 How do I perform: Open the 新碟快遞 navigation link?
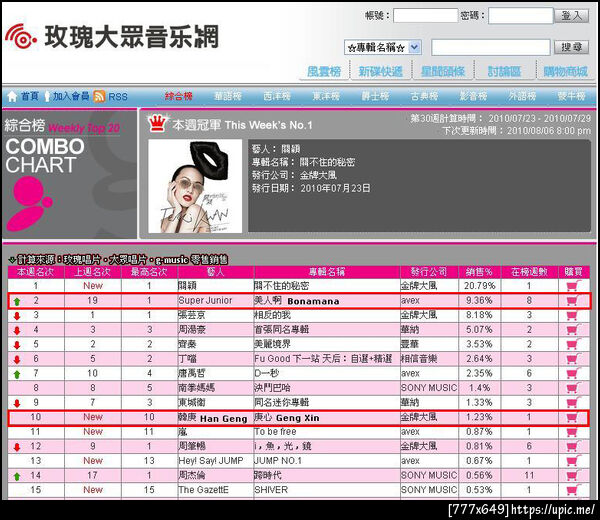coord(380,71)
